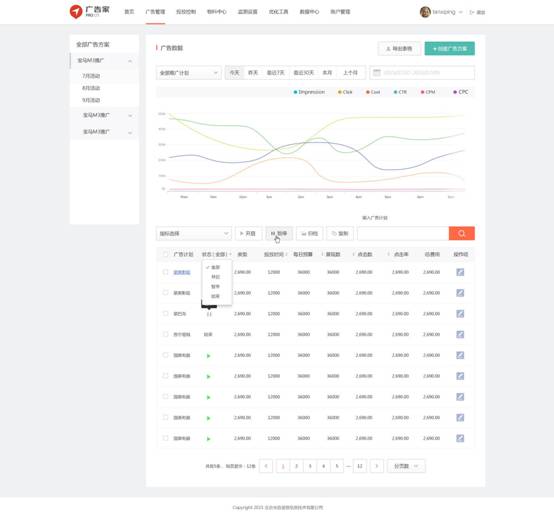This screenshot has height=518, width=554.
Task: Click the edit icon in the last row
Action: coord(460,438)
